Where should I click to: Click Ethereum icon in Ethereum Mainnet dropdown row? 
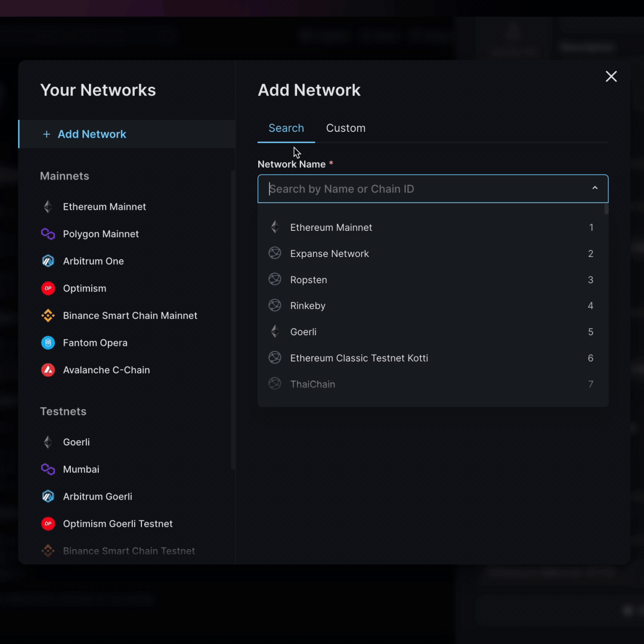[275, 227]
